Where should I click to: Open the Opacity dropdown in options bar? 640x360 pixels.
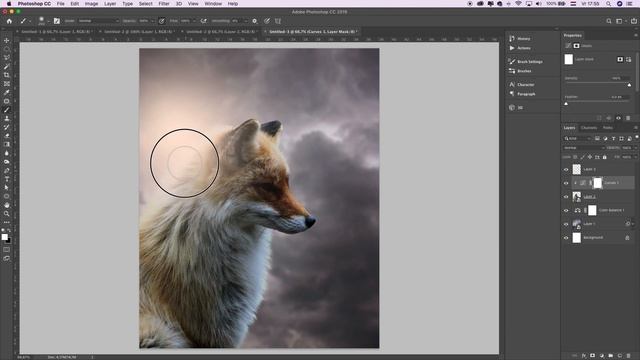152,21
